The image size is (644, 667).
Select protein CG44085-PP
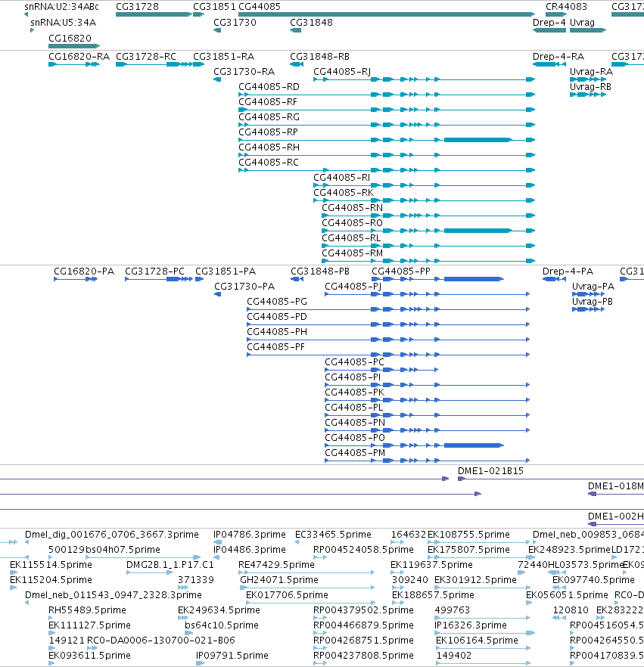pyautogui.click(x=437, y=279)
